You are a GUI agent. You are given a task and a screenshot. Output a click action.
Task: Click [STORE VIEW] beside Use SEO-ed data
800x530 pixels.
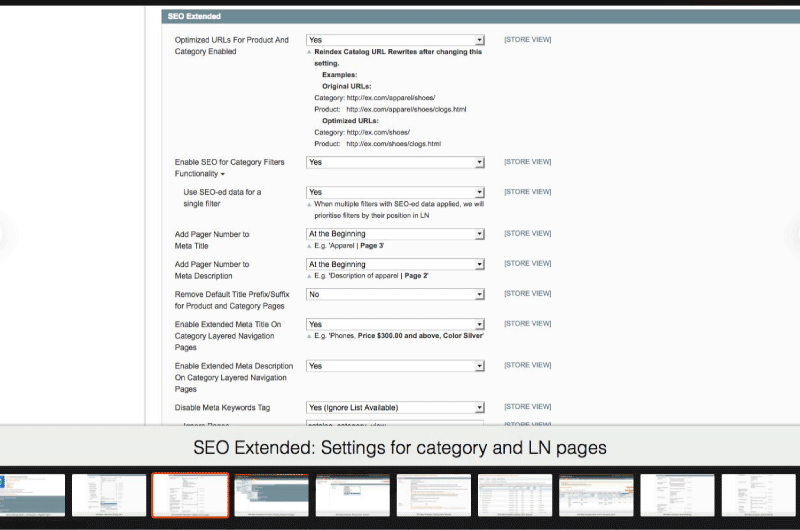528,192
